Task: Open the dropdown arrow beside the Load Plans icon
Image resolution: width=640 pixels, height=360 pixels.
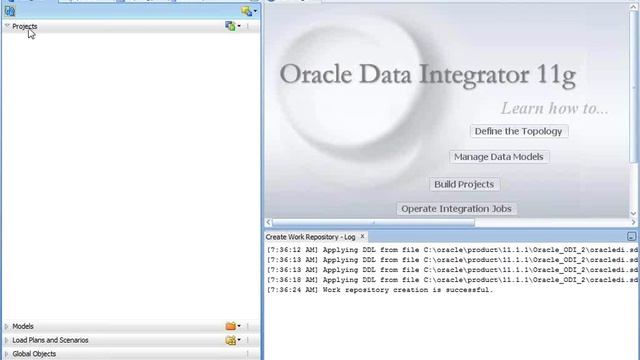Action: [x=239, y=340]
